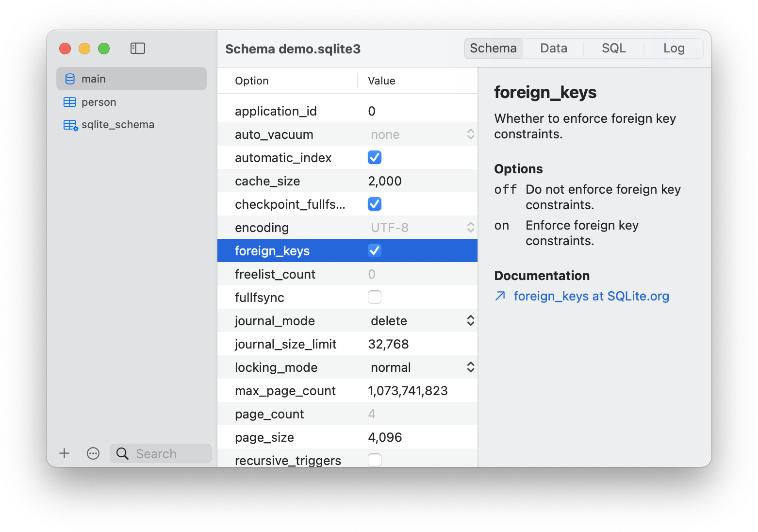
Task: Open foreign_keys at SQLite.org link
Action: (x=592, y=296)
